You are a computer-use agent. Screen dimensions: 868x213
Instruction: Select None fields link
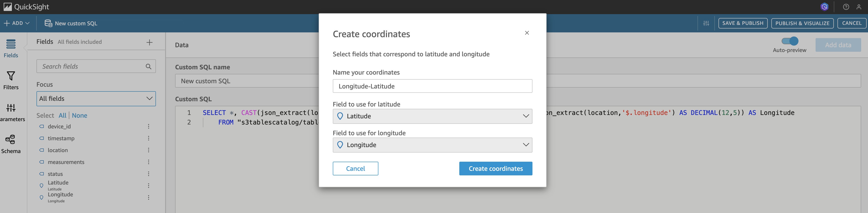pyautogui.click(x=80, y=115)
